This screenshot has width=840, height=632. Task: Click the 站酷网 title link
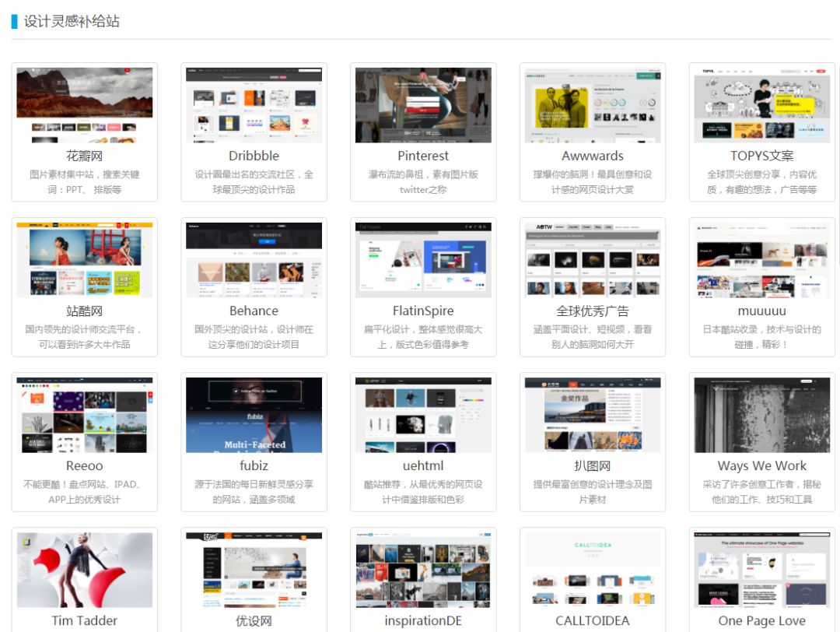pos(85,311)
